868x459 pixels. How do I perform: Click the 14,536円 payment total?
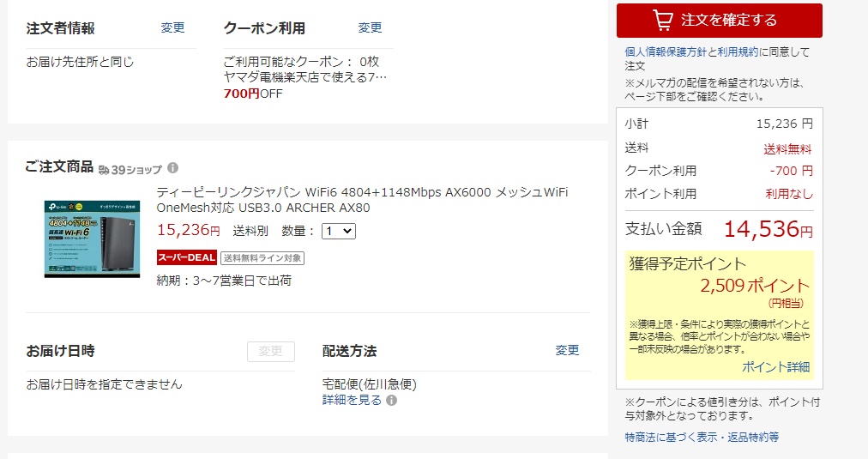[x=769, y=229]
